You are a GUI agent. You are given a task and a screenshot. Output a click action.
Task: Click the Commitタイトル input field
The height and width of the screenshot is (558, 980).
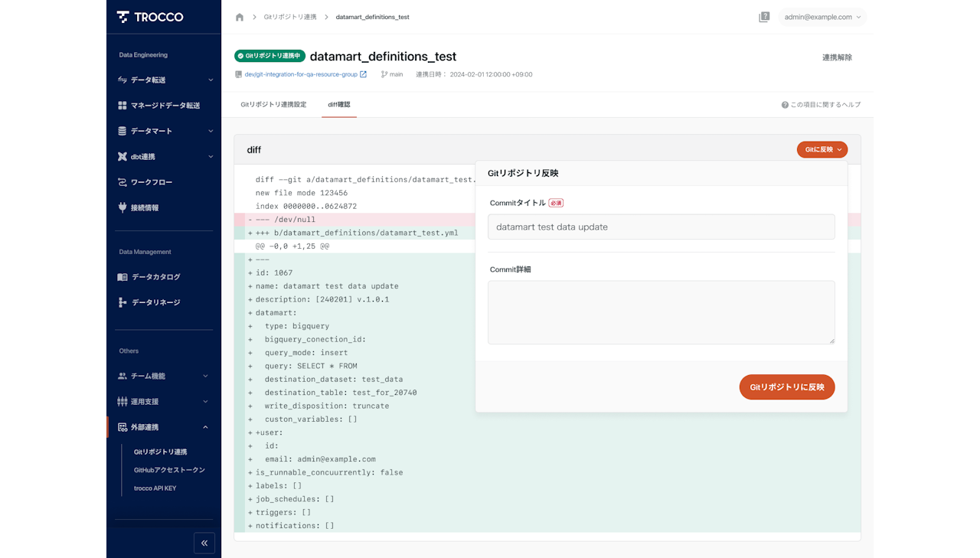[x=661, y=227]
